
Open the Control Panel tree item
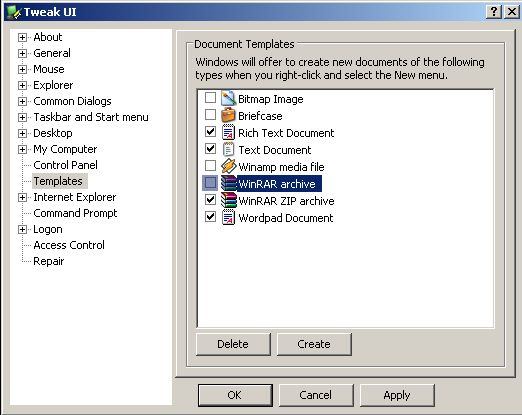(x=65, y=165)
